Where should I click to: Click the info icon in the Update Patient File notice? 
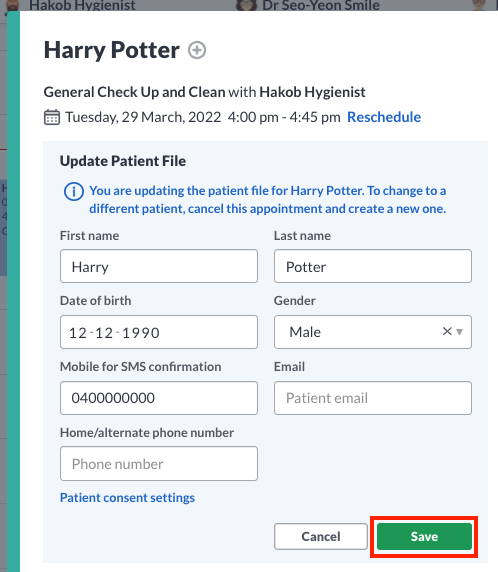[x=74, y=192]
